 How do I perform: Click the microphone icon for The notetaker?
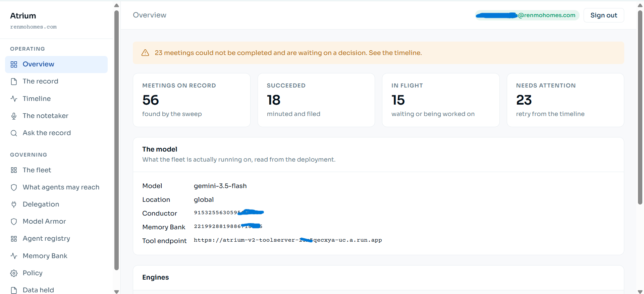coord(14,116)
